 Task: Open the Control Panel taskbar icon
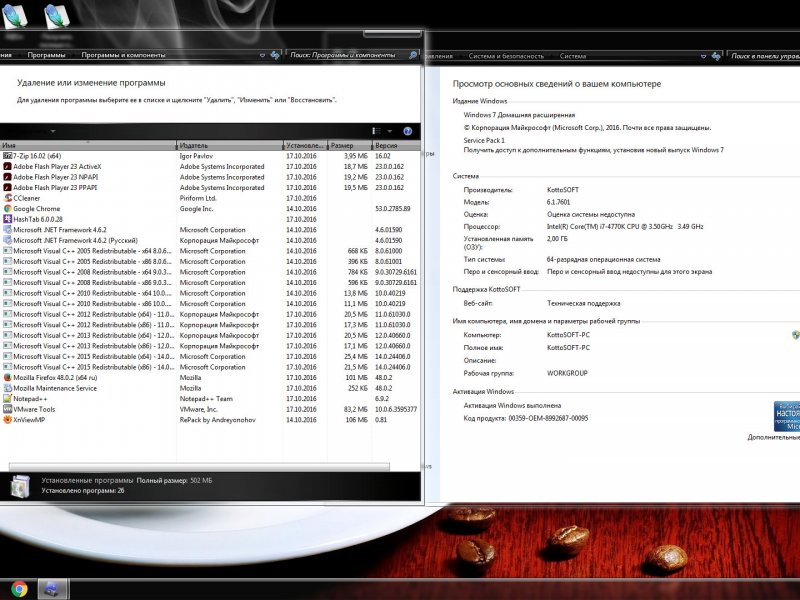(52, 589)
